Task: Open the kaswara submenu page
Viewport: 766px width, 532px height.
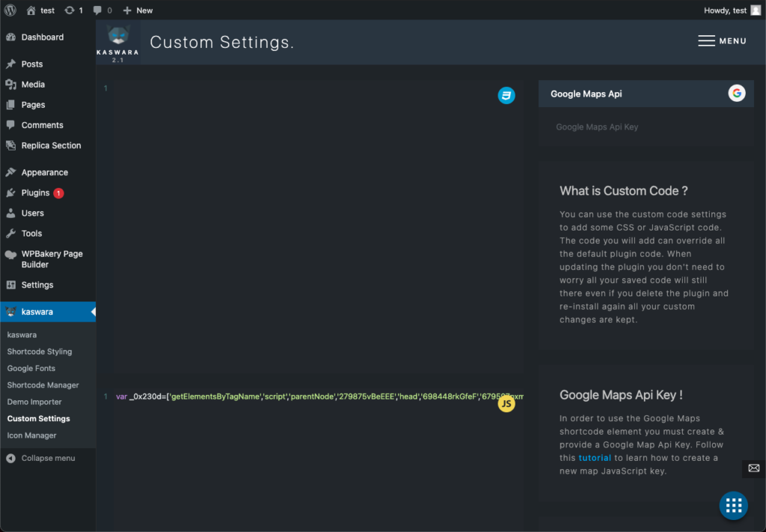Action: coord(22,335)
